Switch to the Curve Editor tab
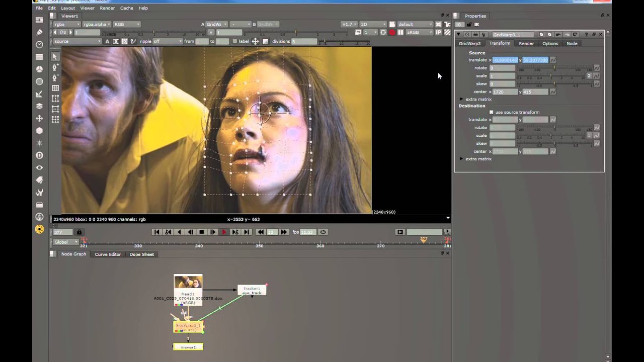This screenshot has height=362, width=644. (108, 254)
